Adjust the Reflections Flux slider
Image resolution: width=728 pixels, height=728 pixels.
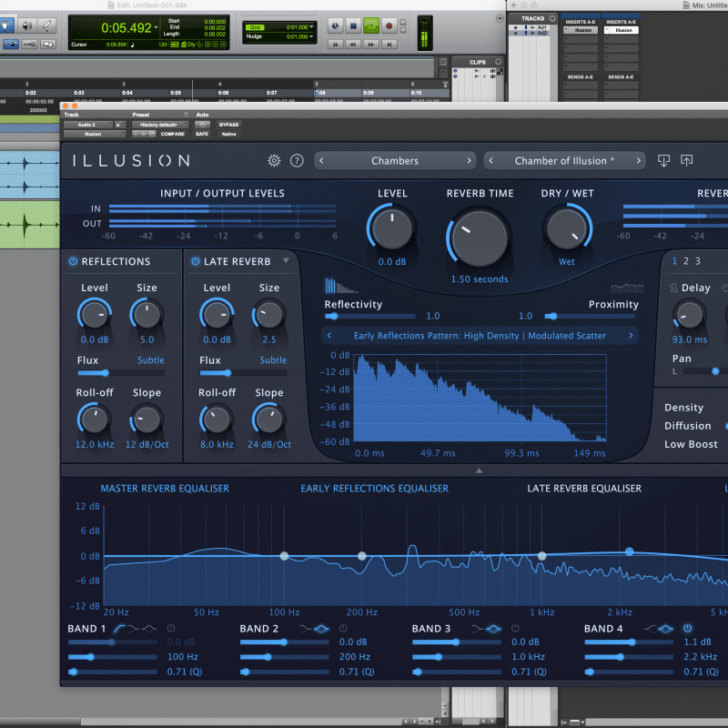(121, 373)
